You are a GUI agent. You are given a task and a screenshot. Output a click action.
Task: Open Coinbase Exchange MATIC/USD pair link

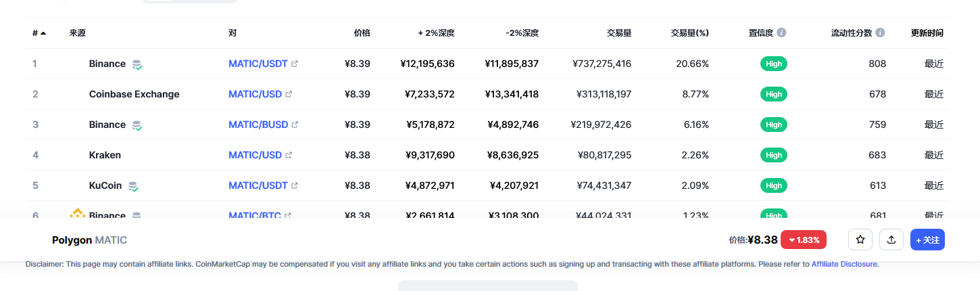pos(255,94)
